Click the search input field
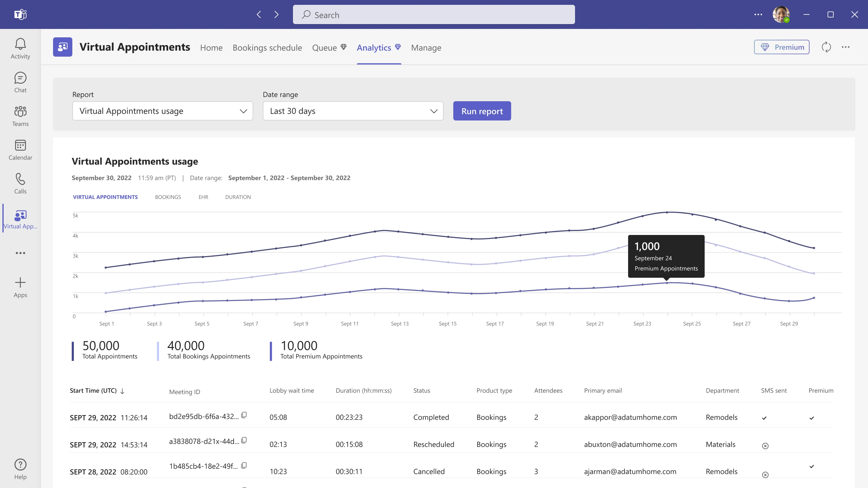868x488 pixels. [x=434, y=15]
